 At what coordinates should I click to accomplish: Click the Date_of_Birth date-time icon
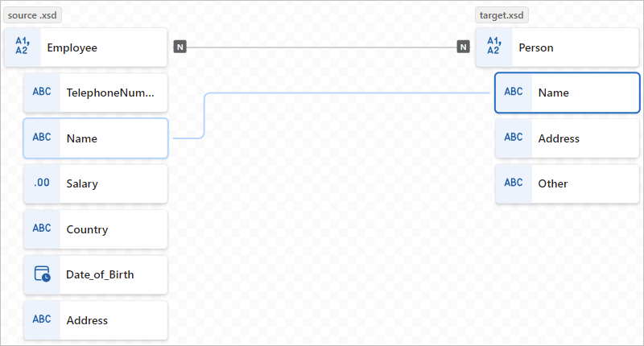(x=42, y=274)
